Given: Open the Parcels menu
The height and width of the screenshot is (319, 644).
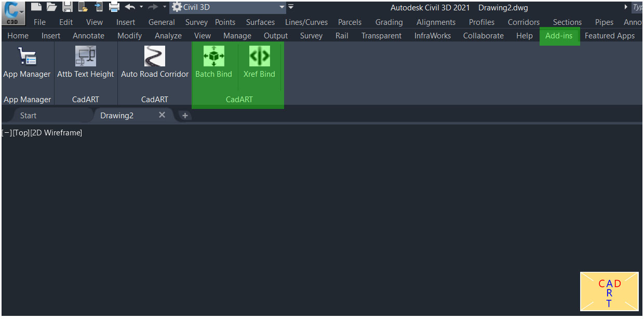Looking at the screenshot, I should pyautogui.click(x=351, y=22).
